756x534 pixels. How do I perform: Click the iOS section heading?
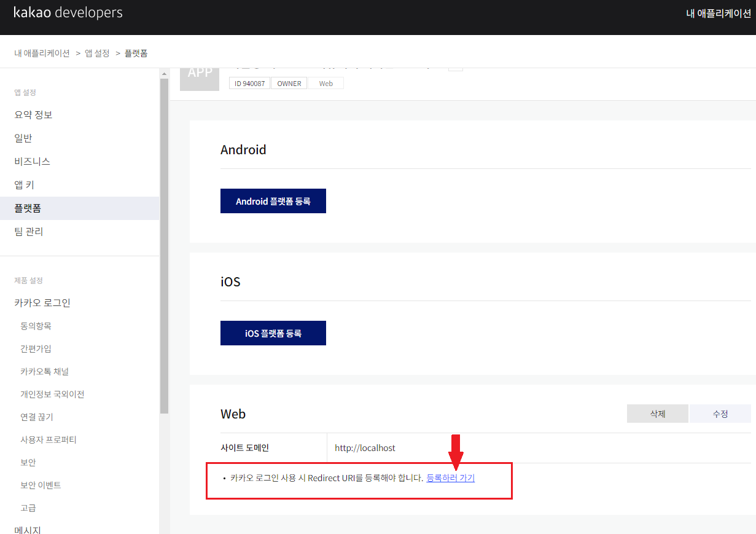(x=230, y=282)
